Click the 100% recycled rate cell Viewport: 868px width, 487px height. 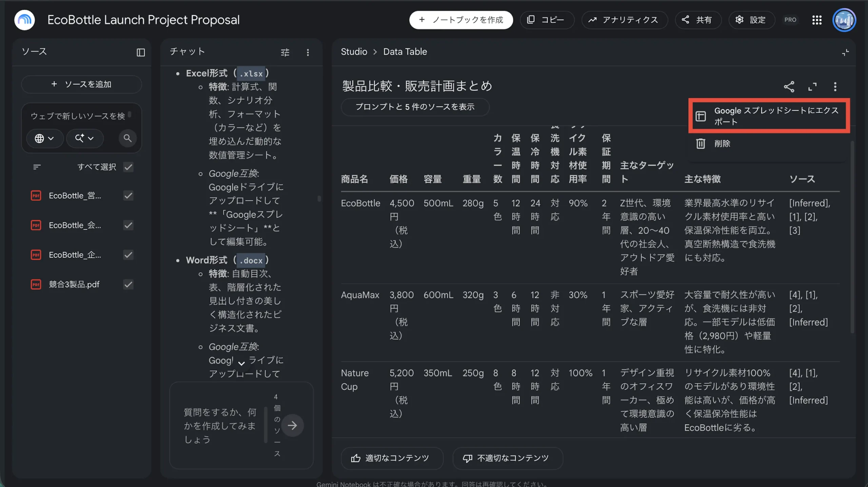580,373
